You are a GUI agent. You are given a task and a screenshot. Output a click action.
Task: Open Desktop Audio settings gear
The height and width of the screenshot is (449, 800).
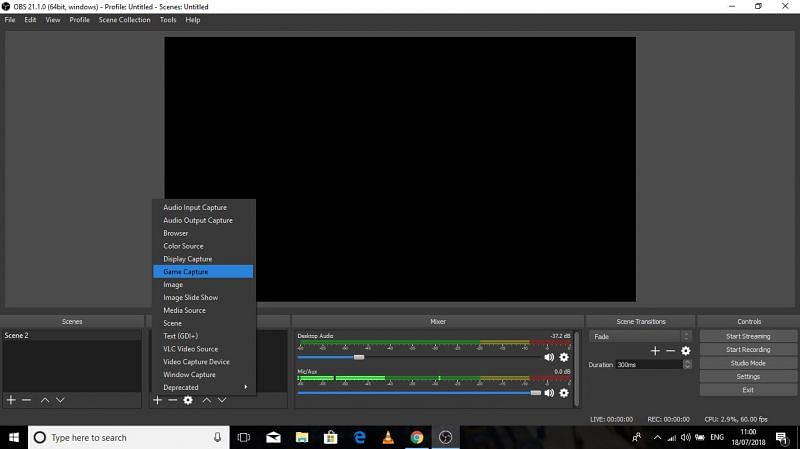(x=564, y=357)
